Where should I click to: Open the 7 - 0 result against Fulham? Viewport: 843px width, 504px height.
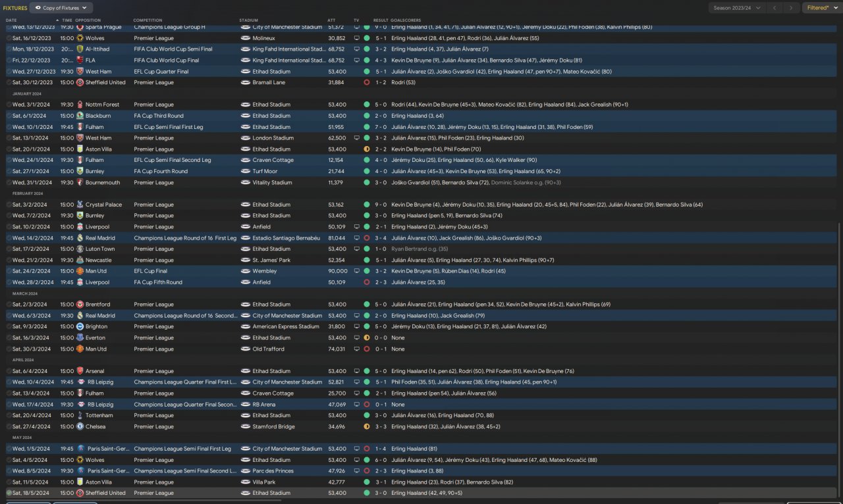tap(382, 127)
